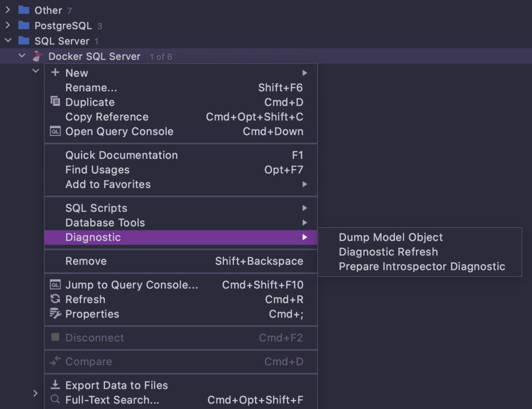Click the Shift+Backspace shortcut text

coord(259,261)
